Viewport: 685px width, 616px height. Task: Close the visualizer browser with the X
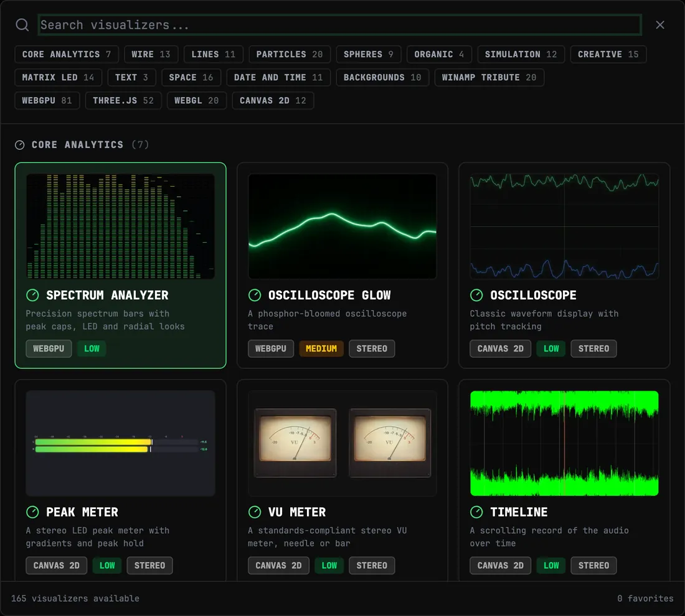659,25
